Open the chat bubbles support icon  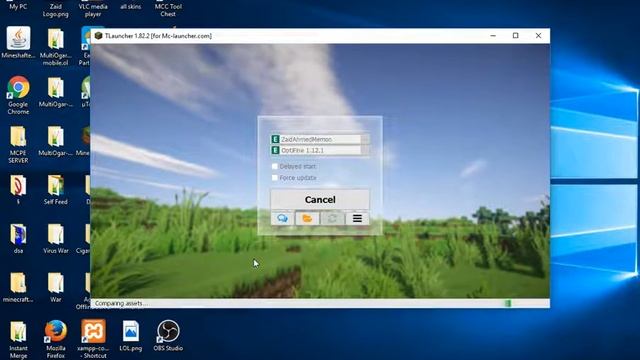point(282,218)
